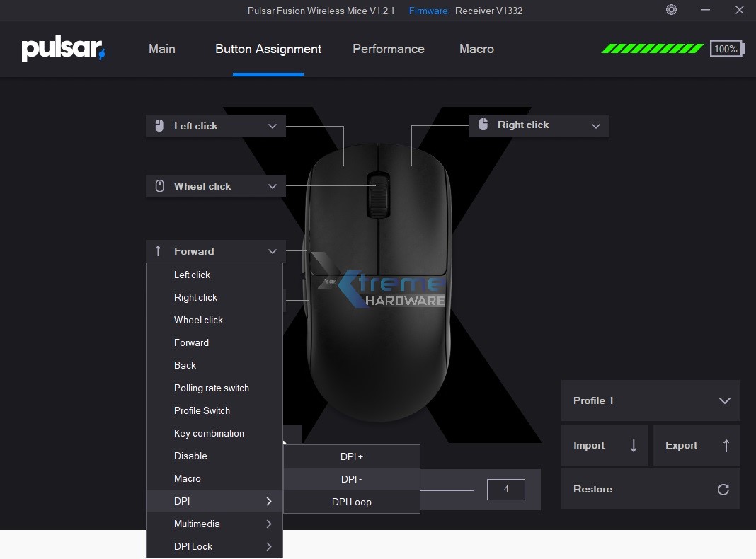Viewport: 756px width, 559px height.
Task: Switch to the Performance tab
Action: [388, 49]
